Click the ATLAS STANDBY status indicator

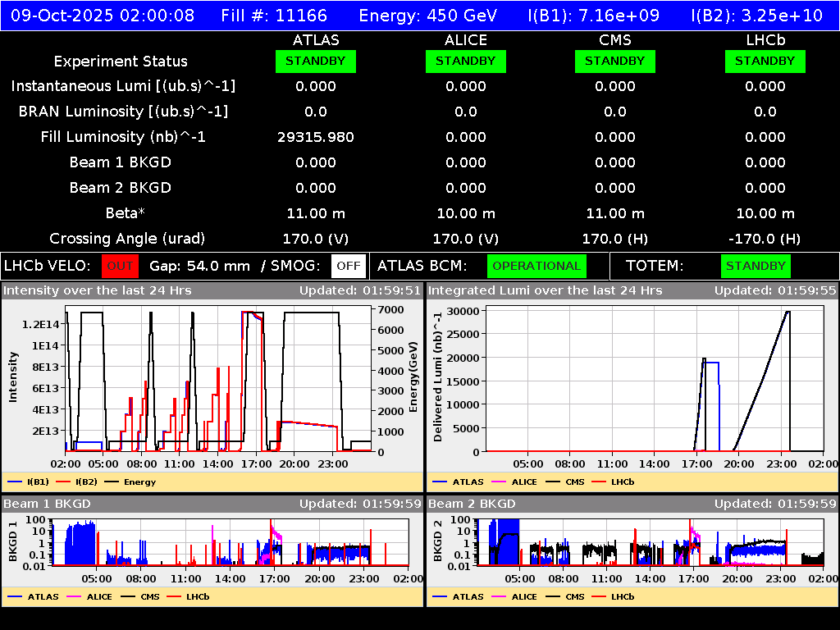(x=316, y=61)
